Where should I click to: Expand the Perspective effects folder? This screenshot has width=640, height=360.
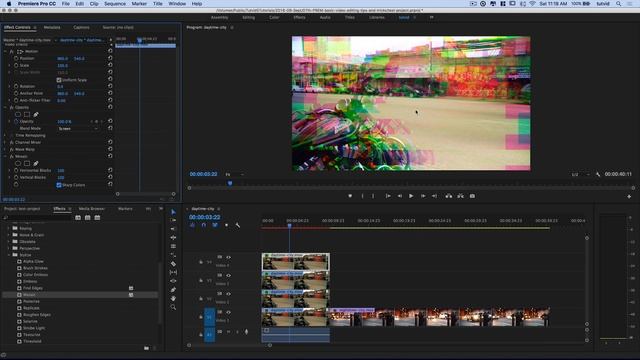(x=9, y=248)
